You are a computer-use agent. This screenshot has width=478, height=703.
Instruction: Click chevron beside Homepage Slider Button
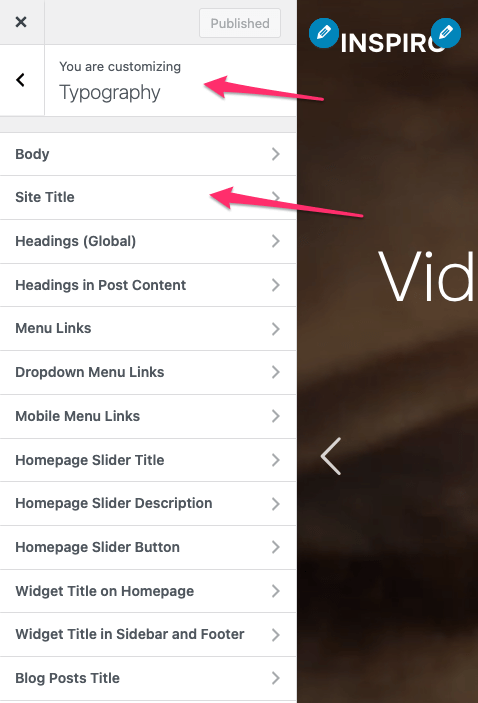pos(276,547)
